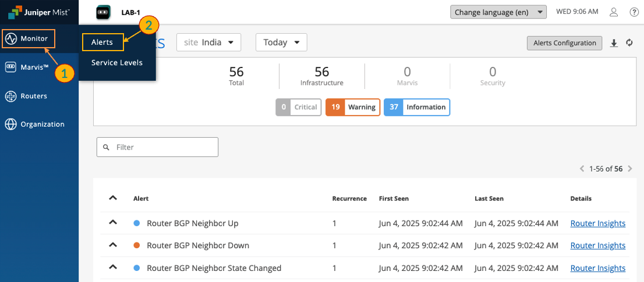This screenshot has height=282, width=644.
Task: Select Alerts from Monitor submenu
Action: (102, 42)
